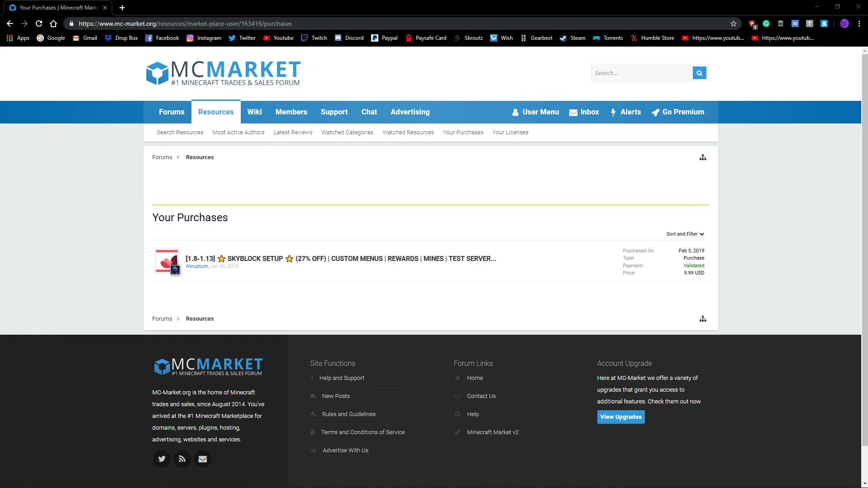The image size is (868, 488).
Task: Click the blue search magnifier button
Action: (699, 73)
